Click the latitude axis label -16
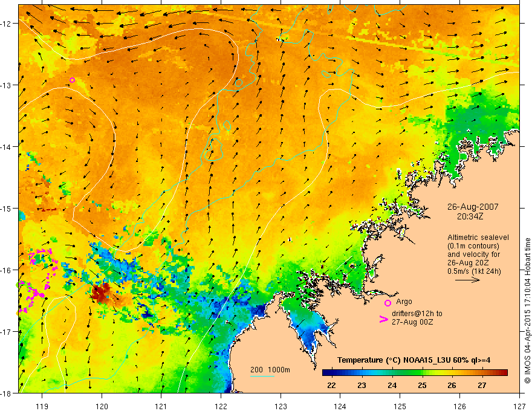Screen dimensions: 532x411 tap(7, 270)
